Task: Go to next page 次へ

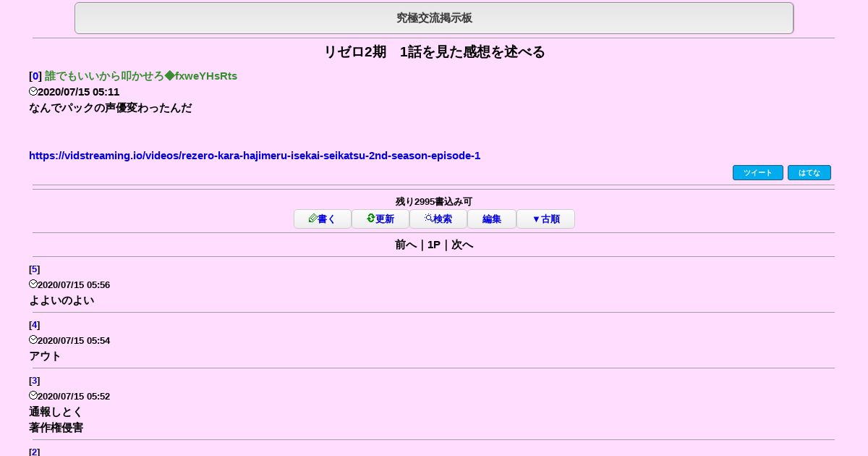Action: pos(462,245)
